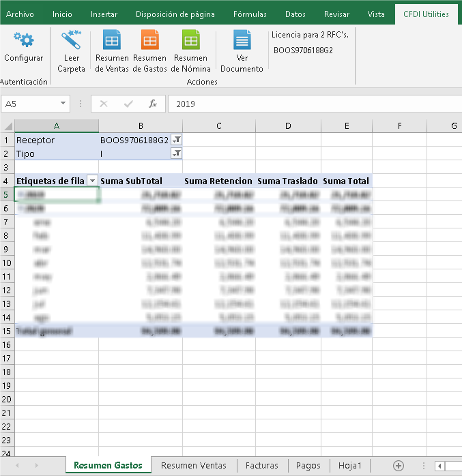Open the Configurar gear icon
The image size is (462, 476).
click(x=23, y=40)
